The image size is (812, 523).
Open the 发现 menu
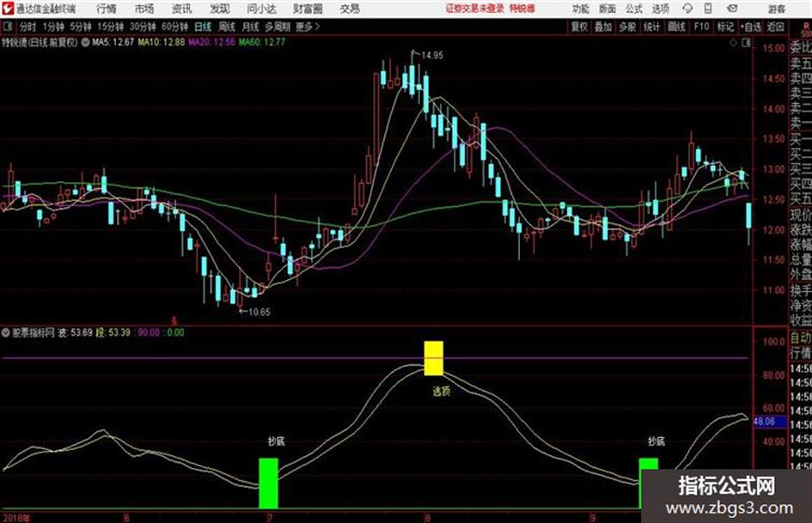click(220, 9)
